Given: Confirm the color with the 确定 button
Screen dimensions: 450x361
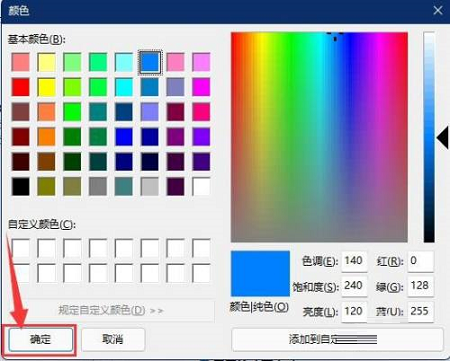Looking at the screenshot, I should click(x=41, y=339).
